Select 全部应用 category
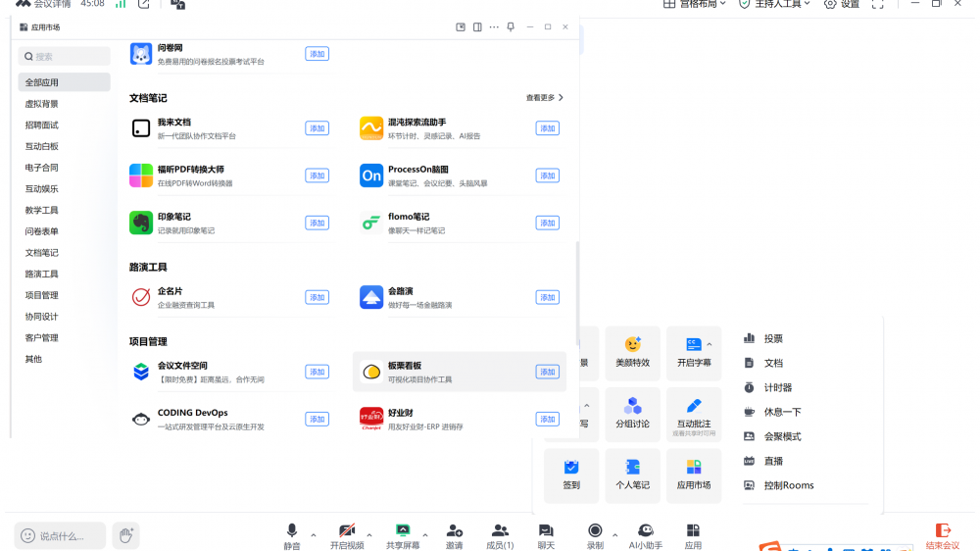The width and height of the screenshot is (980, 551). pos(65,82)
